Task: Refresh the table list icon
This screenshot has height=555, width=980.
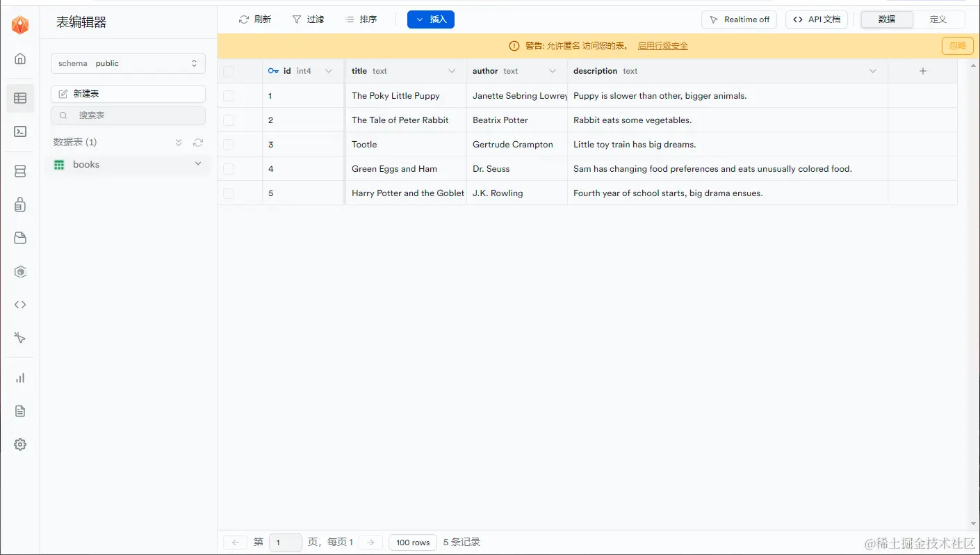Action: [x=198, y=143]
